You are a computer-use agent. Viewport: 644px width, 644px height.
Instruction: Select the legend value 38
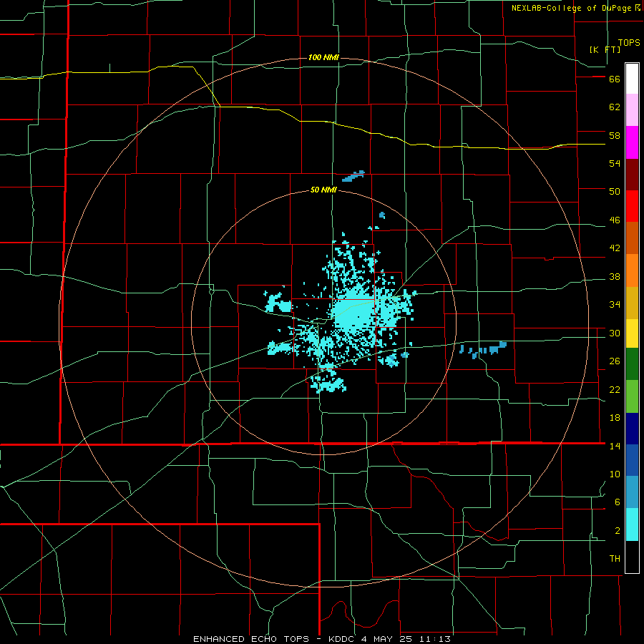[x=615, y=277]
